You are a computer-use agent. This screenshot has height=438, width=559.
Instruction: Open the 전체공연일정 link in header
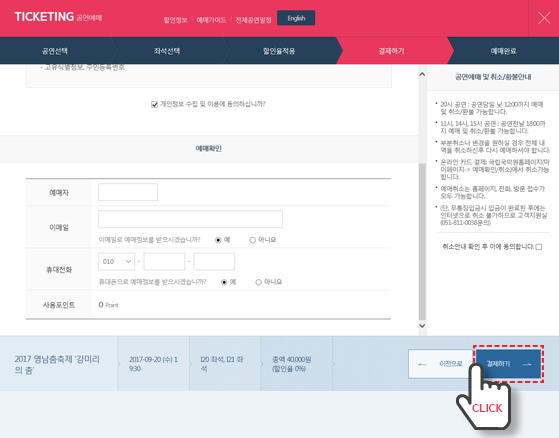pyautogui.click(x=253, y=20)
